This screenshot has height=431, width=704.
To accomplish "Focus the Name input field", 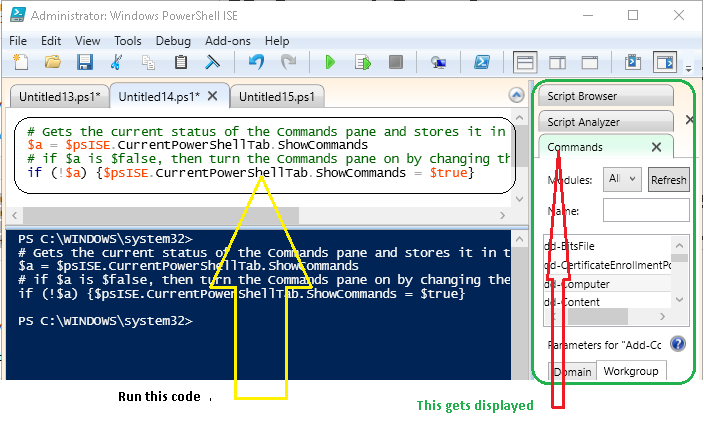I will pos(646,210).
